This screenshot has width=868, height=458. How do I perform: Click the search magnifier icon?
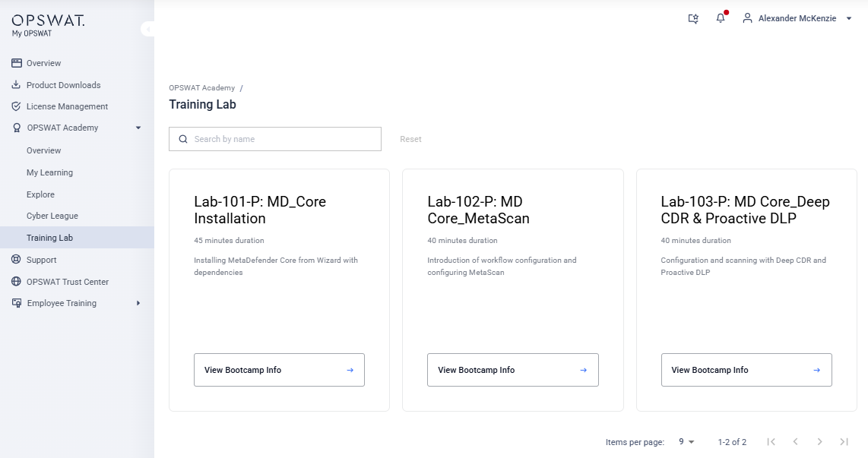(183, 139)
